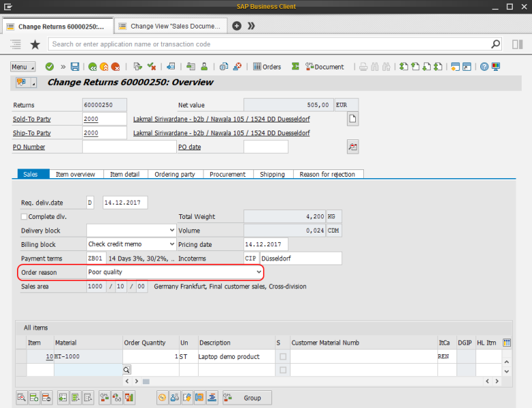Open the Item detail tab
This screenshot has width=532, height=408.
[124, 174]
